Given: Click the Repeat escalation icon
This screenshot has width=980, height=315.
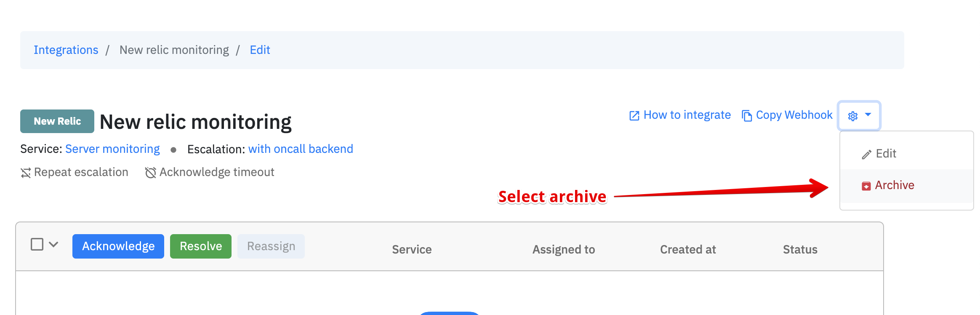Looking at the screenshot, I should 26,173.
